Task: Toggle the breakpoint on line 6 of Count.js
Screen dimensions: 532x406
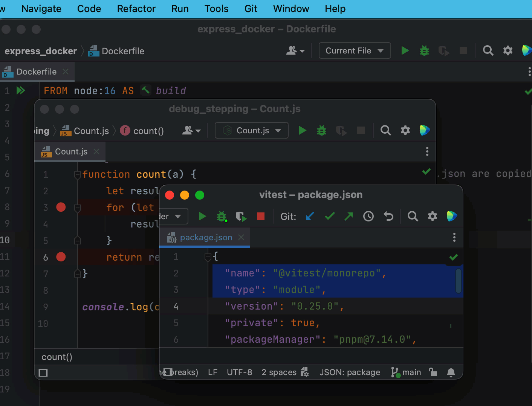Action: pyautogui.click(x=61, y=257)
